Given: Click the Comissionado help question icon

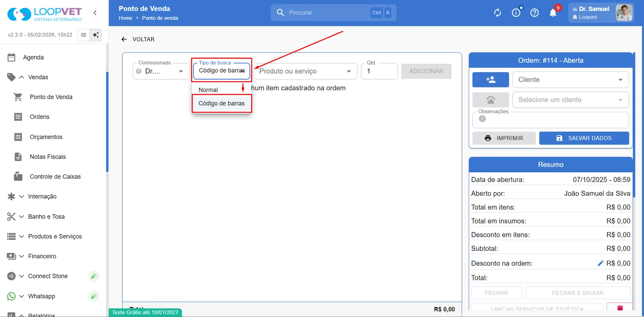Looking at the screenshot, I should (138, 71).
